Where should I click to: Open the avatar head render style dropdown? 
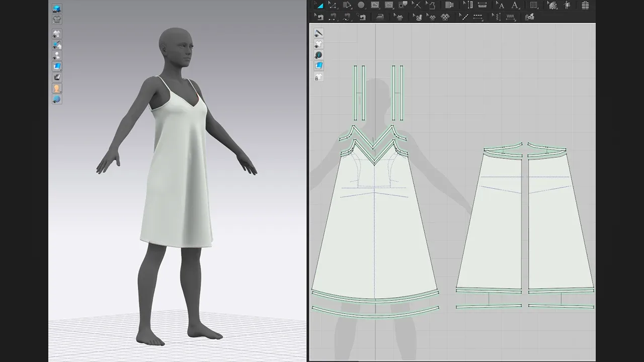coord(57,88)
